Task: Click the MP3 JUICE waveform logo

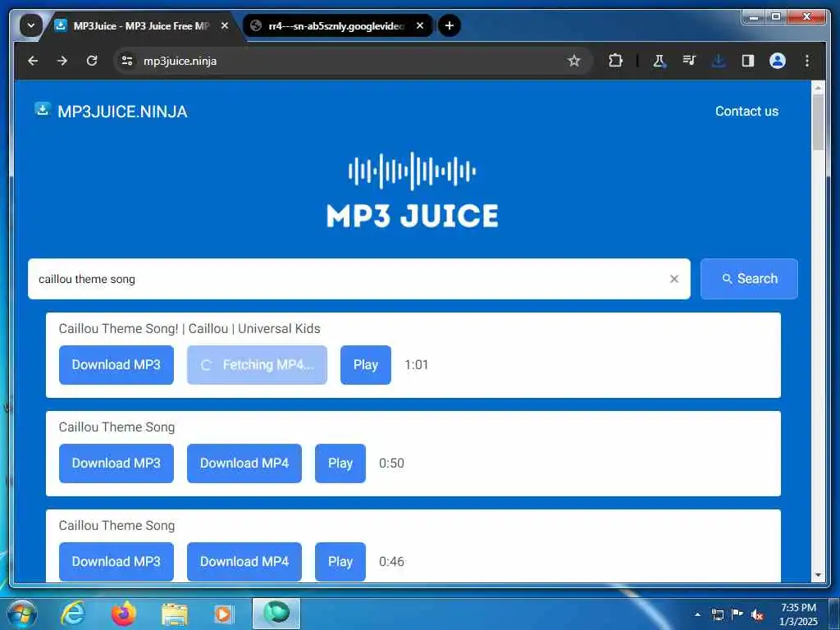Action: click(412, 190)
